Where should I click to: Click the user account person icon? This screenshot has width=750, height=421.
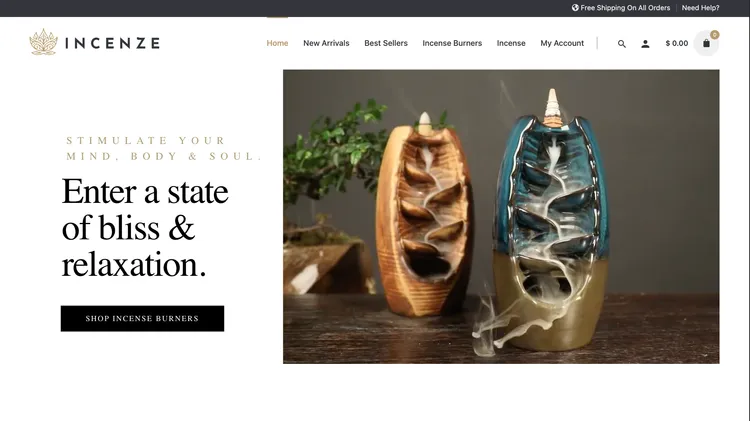click(x=645, y=44)
